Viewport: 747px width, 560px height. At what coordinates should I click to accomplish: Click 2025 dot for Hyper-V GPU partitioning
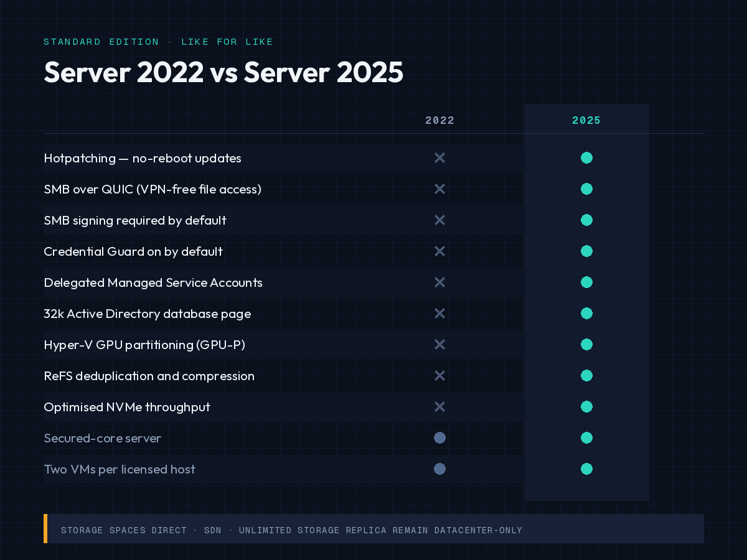coord(586,345)
